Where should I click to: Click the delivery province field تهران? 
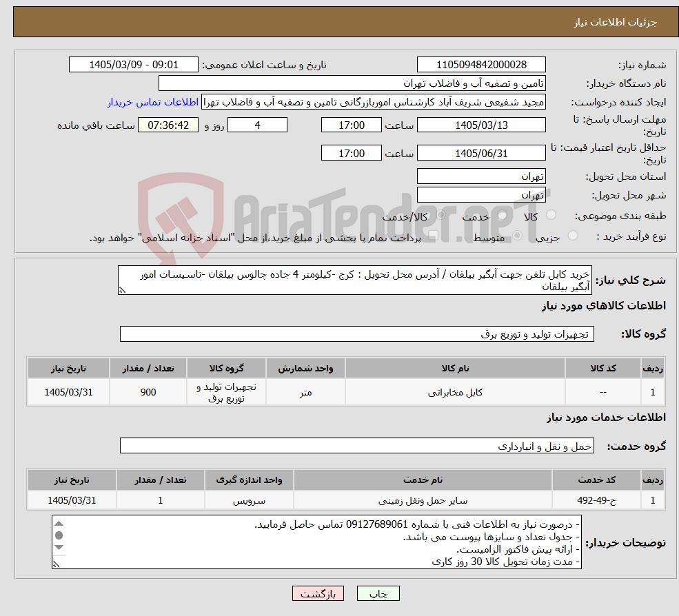(x=481, y=176)
